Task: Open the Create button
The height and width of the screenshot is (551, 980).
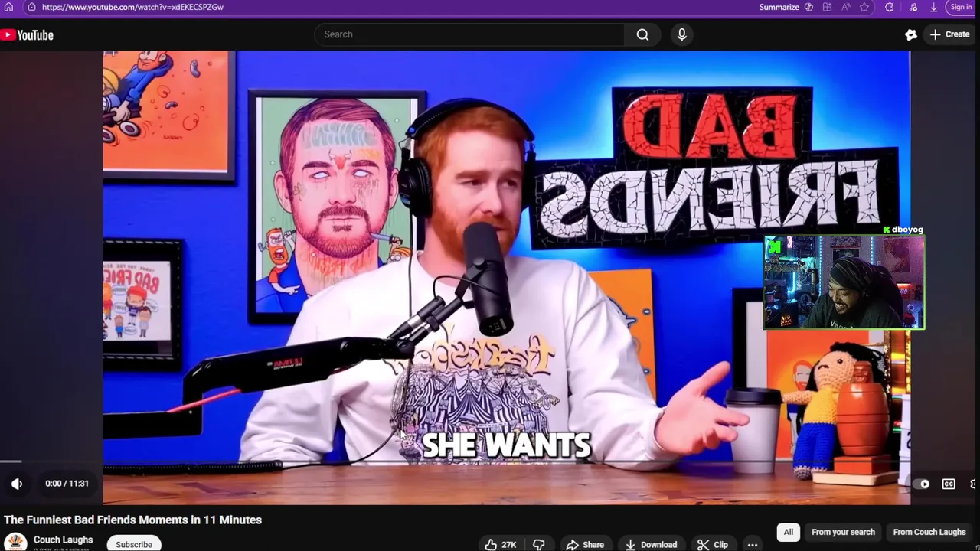Action: coord(949,34)
